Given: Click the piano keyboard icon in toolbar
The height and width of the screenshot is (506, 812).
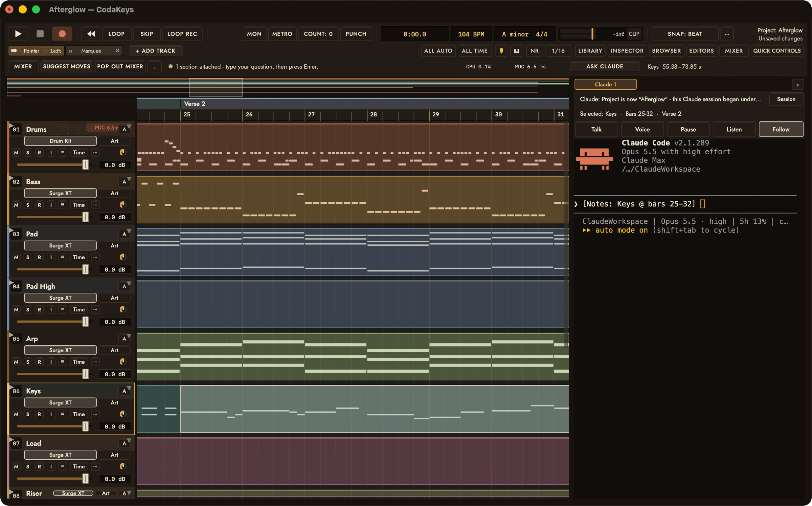Looking at the screenshot, I should [516, 51].
